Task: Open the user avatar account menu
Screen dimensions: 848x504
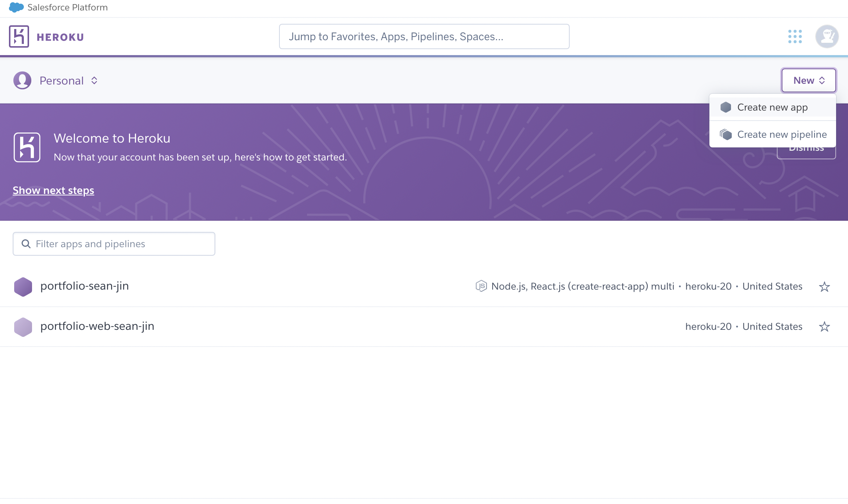Action: coord(827,36)
